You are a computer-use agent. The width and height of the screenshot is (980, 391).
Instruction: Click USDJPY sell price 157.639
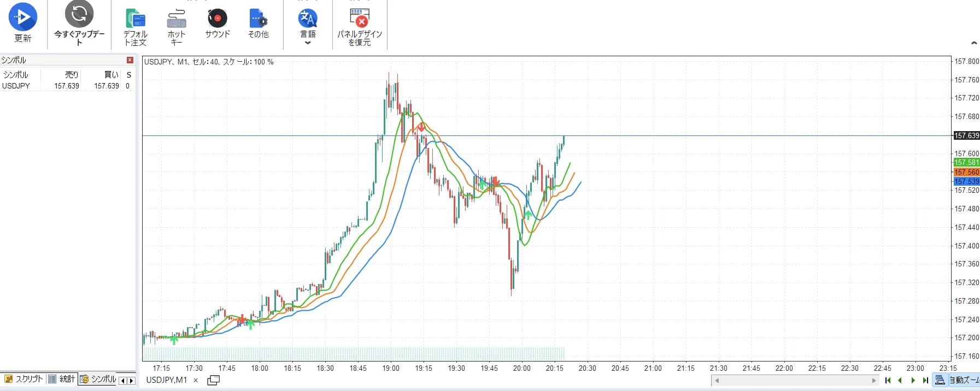67,86
